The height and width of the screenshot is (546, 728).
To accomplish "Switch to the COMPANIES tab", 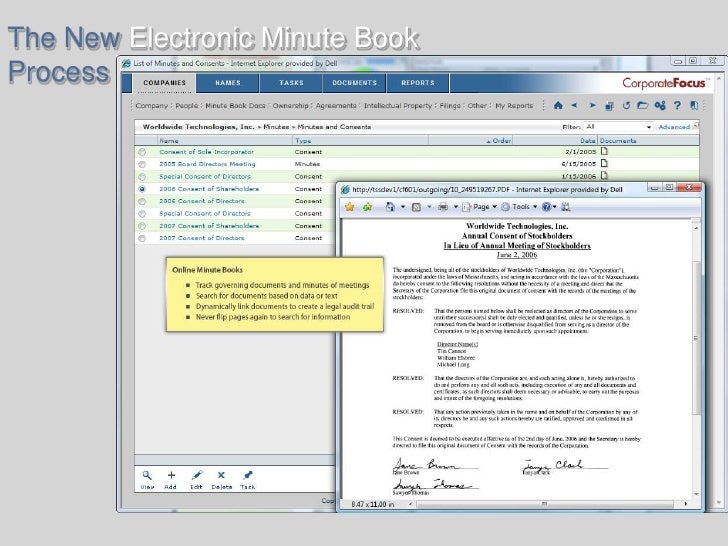I will (164, 83).
